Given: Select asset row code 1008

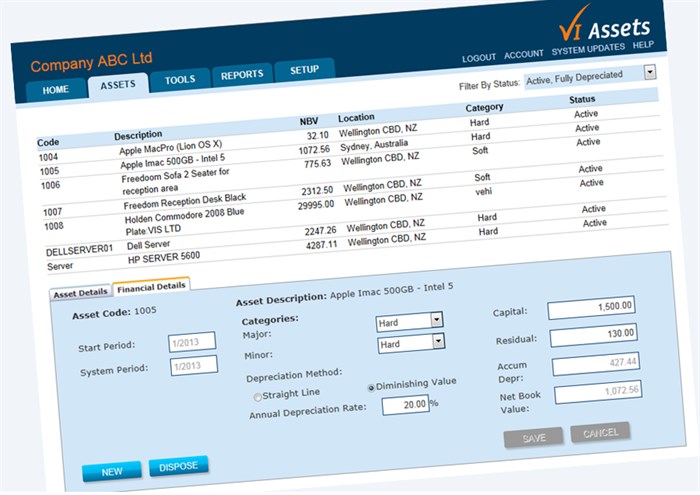Looking at the screenshot, I should tap(54, 226).
